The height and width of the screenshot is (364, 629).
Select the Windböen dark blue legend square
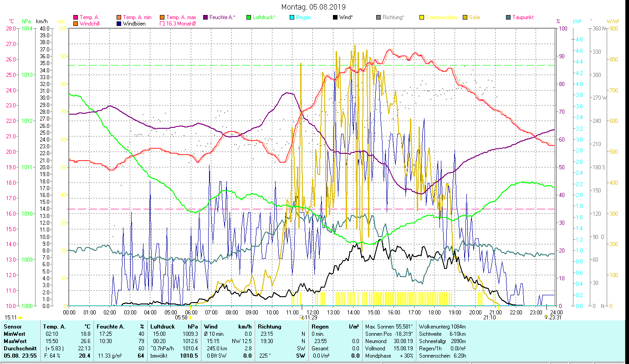point(119,24)
